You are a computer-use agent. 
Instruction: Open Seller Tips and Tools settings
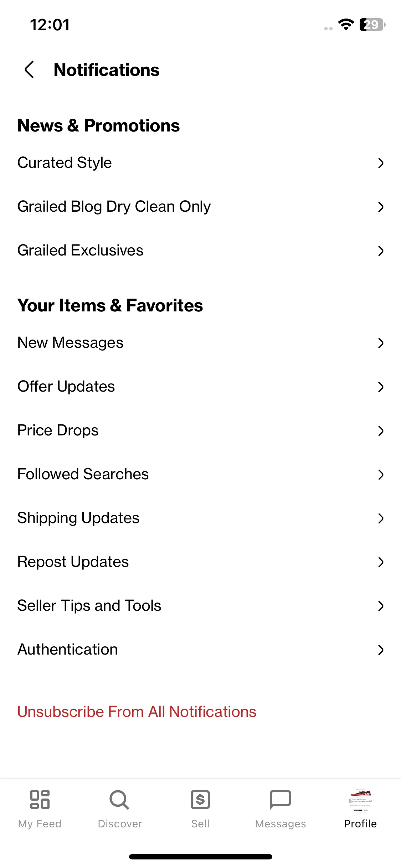click(x=200, y=606)
